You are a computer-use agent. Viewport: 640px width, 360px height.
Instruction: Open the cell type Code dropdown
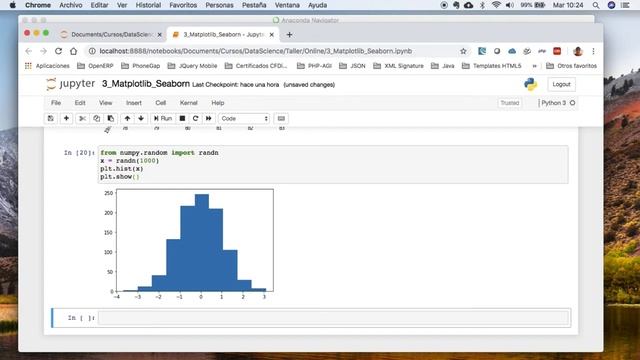244,118
